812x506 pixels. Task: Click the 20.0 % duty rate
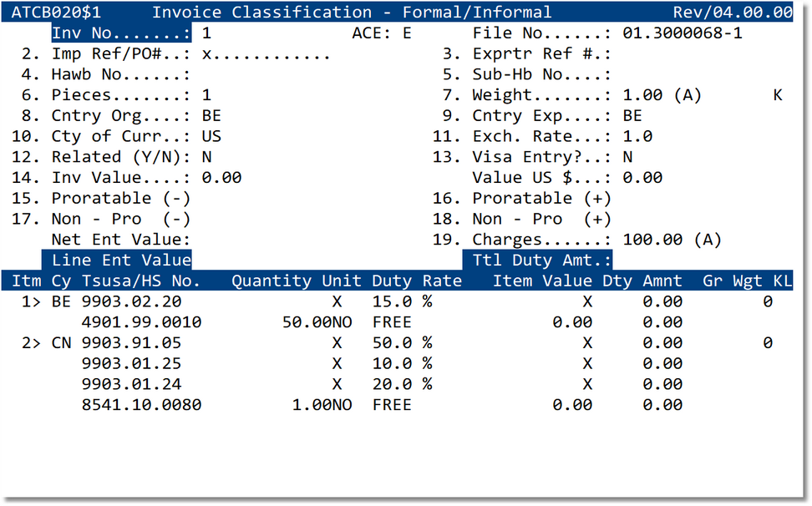[x=402, y=384]
